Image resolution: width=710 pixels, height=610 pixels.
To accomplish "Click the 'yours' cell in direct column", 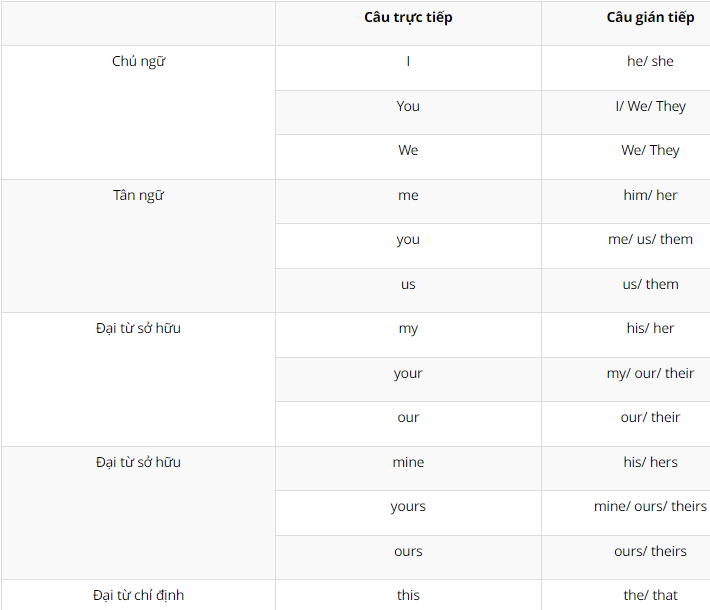I will 408,506.
